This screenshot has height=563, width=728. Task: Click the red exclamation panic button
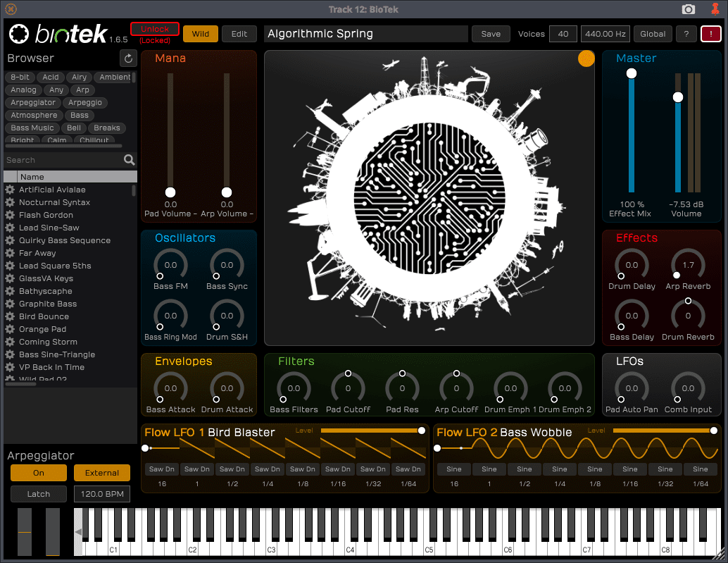tap(710, 34)
